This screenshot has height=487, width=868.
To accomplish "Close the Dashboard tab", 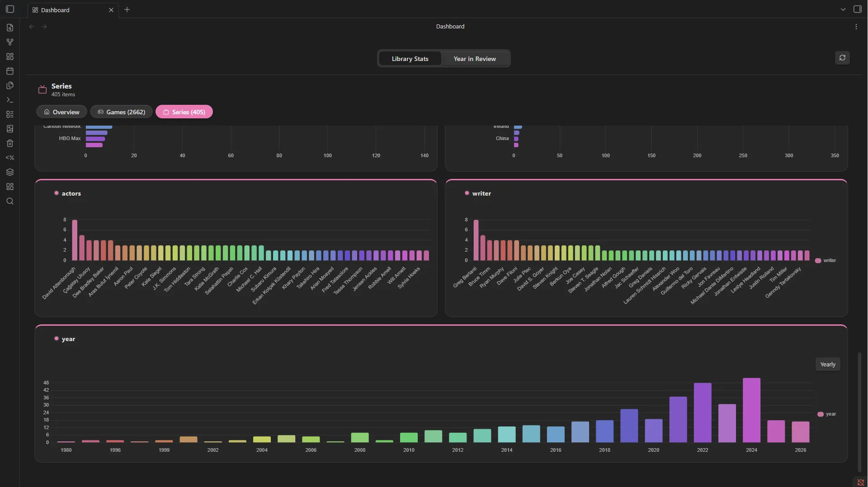I will 111,10.
